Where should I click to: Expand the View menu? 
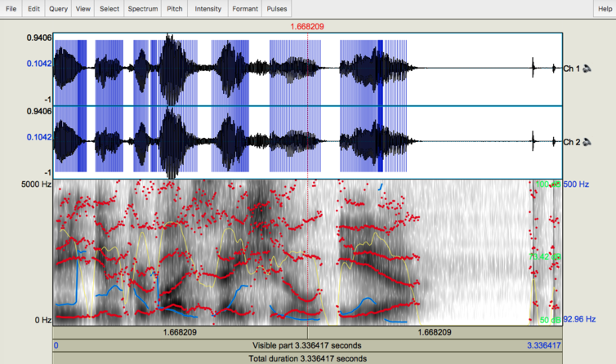click(x=83, y=8)
